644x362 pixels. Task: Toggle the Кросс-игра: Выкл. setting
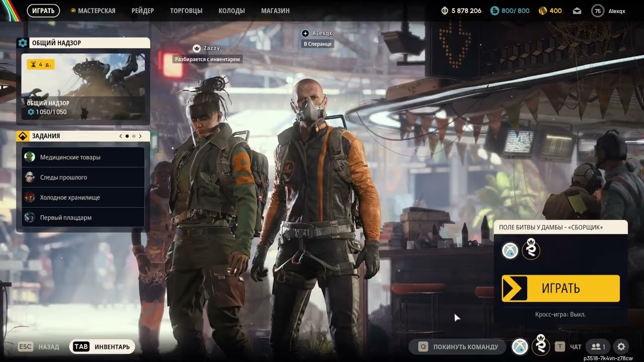pos(560,314)
